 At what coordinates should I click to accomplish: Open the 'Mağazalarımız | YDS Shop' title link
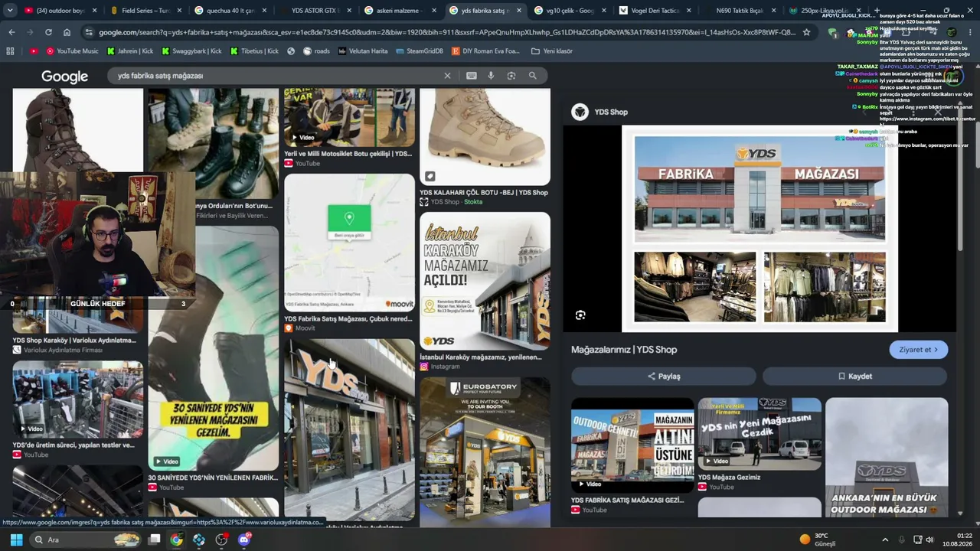tap(624, 350)
